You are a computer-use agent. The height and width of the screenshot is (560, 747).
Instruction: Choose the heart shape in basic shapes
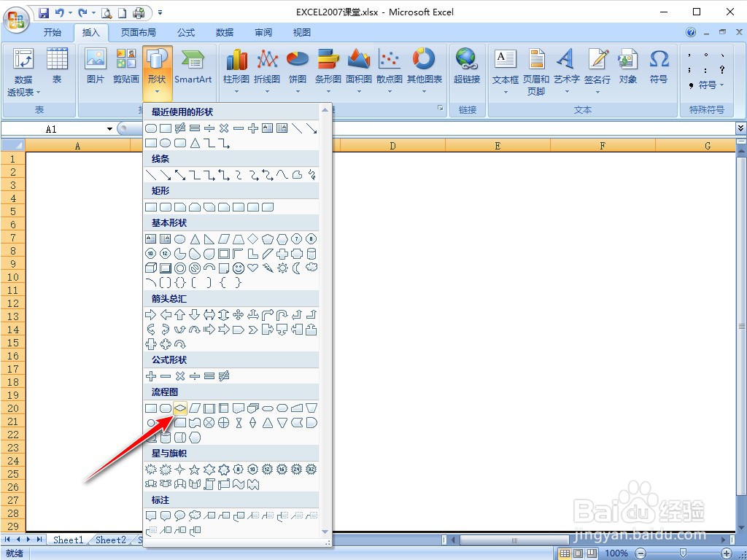click(x=253, y=268)
